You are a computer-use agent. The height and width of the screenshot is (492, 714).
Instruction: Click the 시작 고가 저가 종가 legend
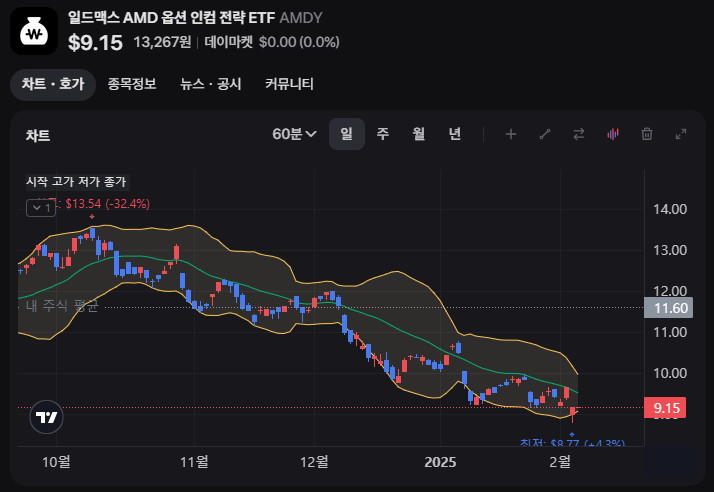coord(76,182)
